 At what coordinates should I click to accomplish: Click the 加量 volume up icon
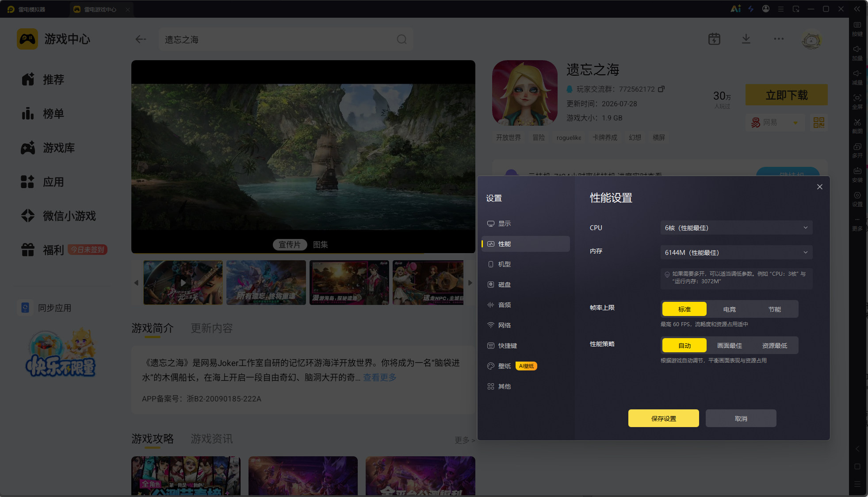pyautogui.click(x=857, y=53)
